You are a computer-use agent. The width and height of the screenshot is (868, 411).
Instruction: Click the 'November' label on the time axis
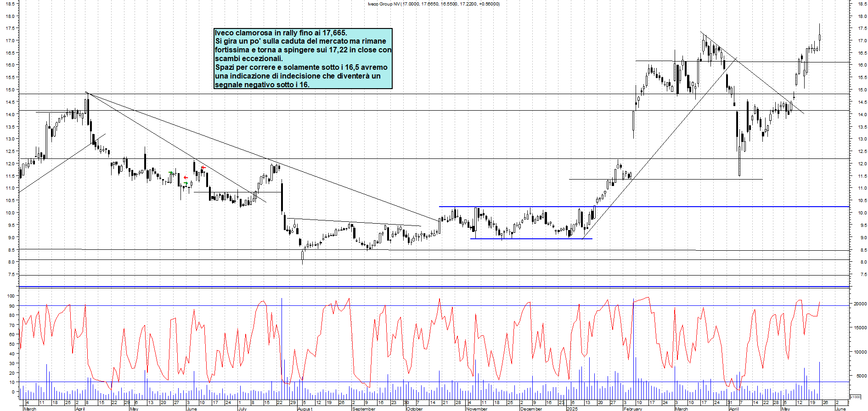pos(477,409)
